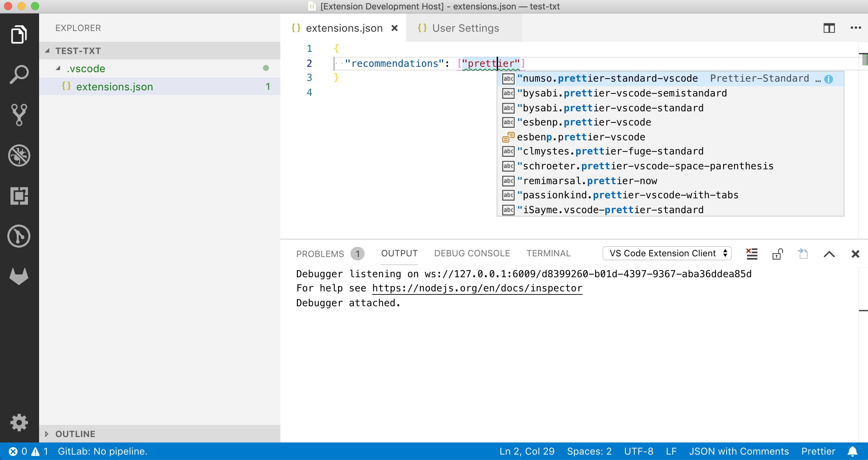Open the Search view in activity bar
Screen dimensions: 868x460
19,74
